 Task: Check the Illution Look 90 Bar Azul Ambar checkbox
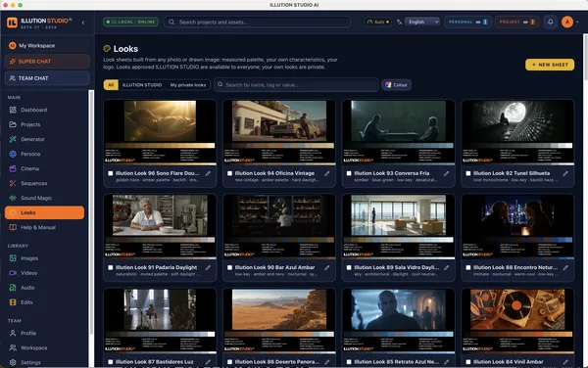click(229, 267)
